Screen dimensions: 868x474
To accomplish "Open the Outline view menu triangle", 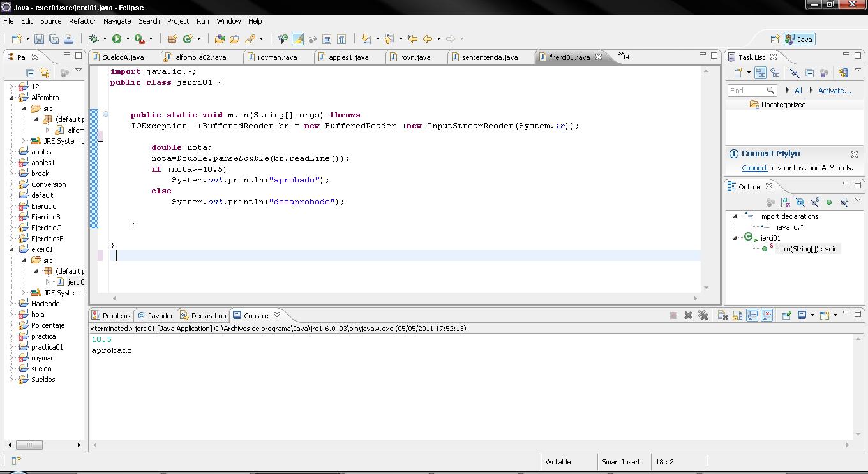I will coord(858,200).
